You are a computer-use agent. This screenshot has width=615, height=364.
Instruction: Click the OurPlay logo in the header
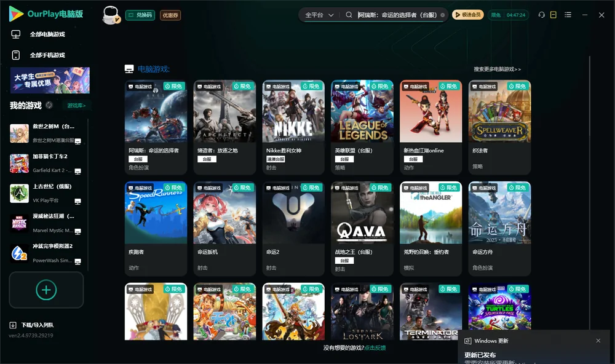(46, 14)
